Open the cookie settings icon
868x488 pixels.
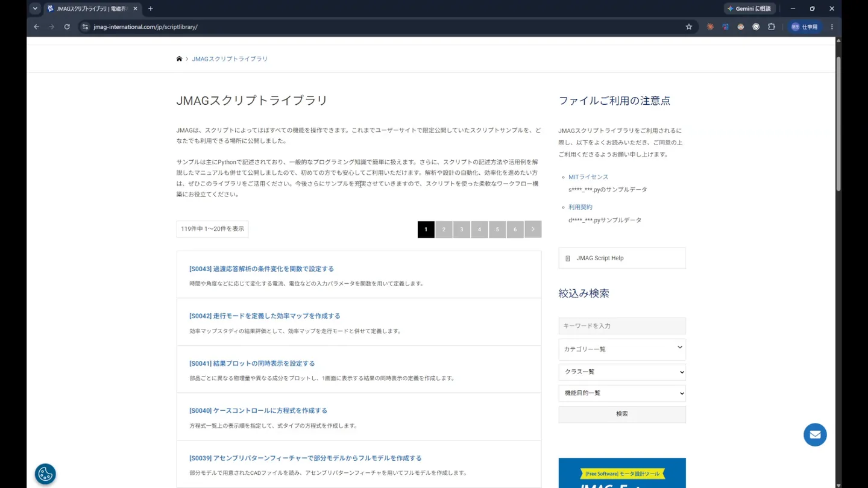point(45,474)
